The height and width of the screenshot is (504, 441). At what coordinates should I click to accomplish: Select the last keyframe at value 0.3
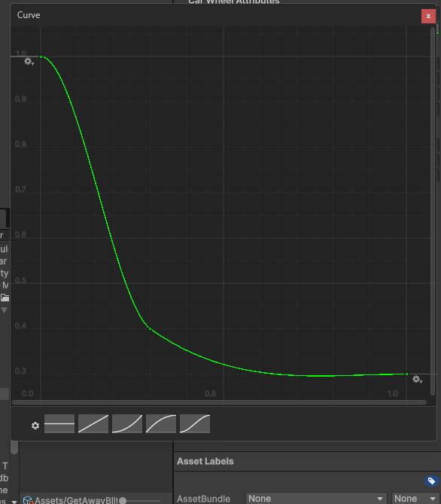(406, 374)
